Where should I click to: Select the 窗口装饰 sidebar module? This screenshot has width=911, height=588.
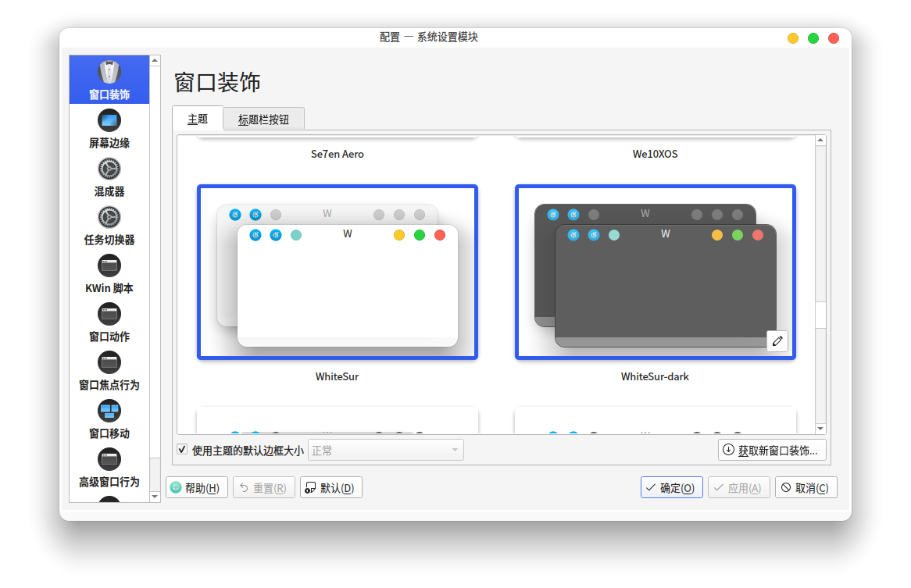(x=109, y=80)
